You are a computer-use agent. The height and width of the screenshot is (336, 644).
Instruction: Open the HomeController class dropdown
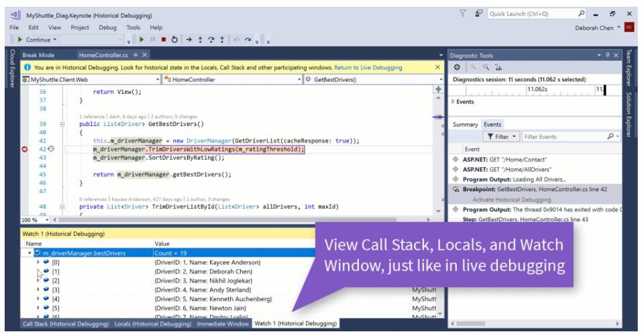(299, 79)
